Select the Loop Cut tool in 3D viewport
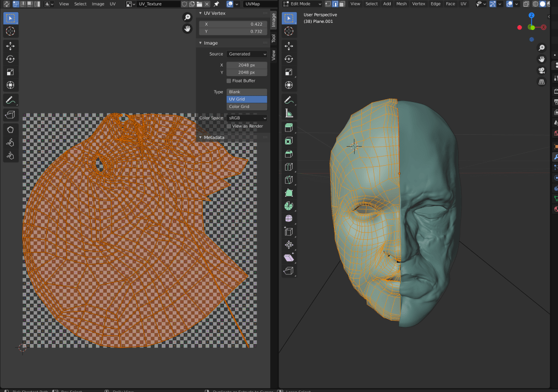 [289, 166]
